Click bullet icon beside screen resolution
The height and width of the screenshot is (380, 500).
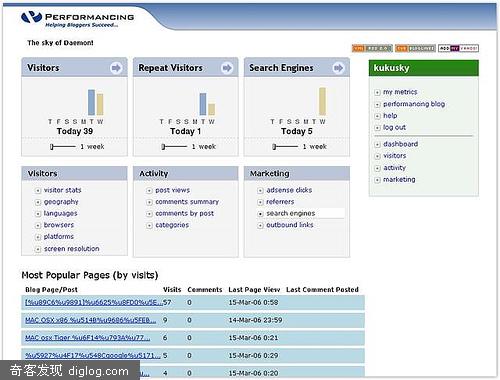click(38, 249)
